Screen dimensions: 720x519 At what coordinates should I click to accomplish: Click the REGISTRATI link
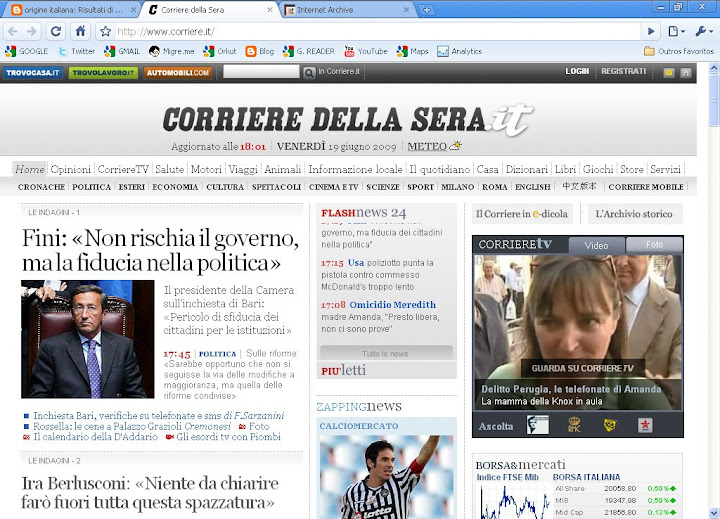tap(623, 71)
